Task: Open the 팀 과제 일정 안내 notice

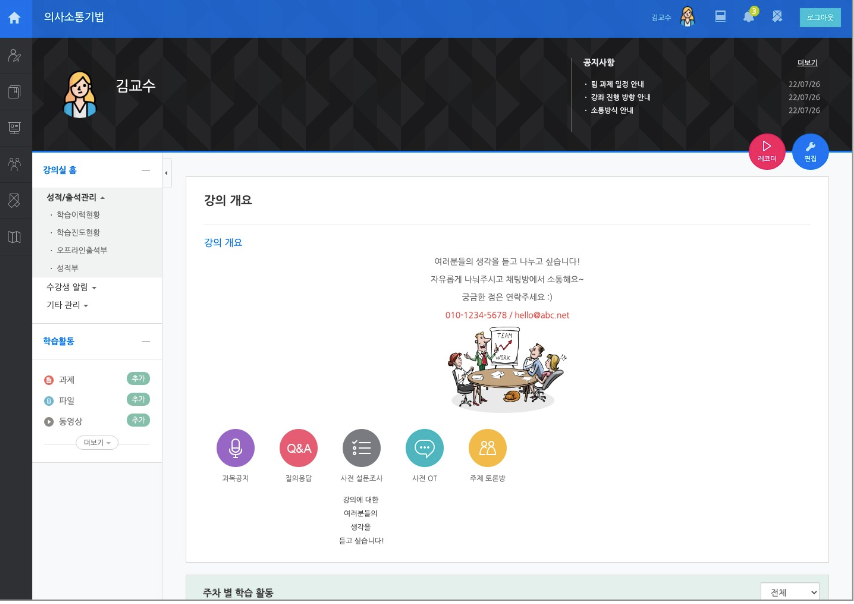Action: point(617,84)
